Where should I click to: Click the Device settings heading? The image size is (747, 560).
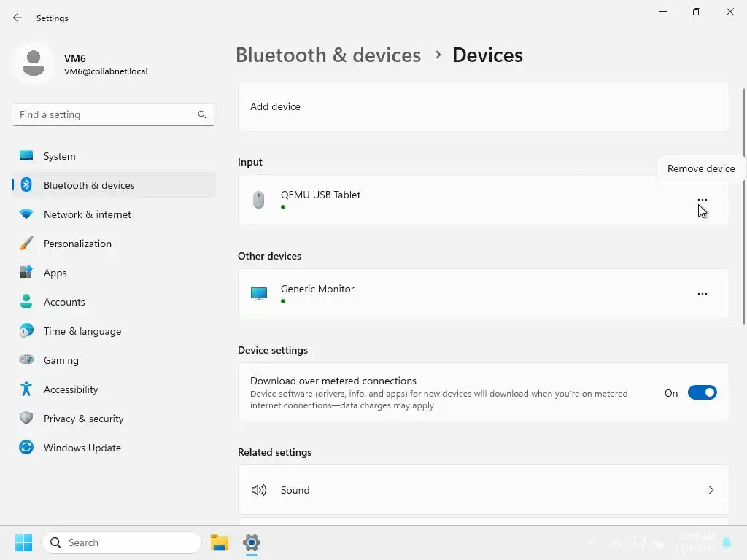pos(273,350)
